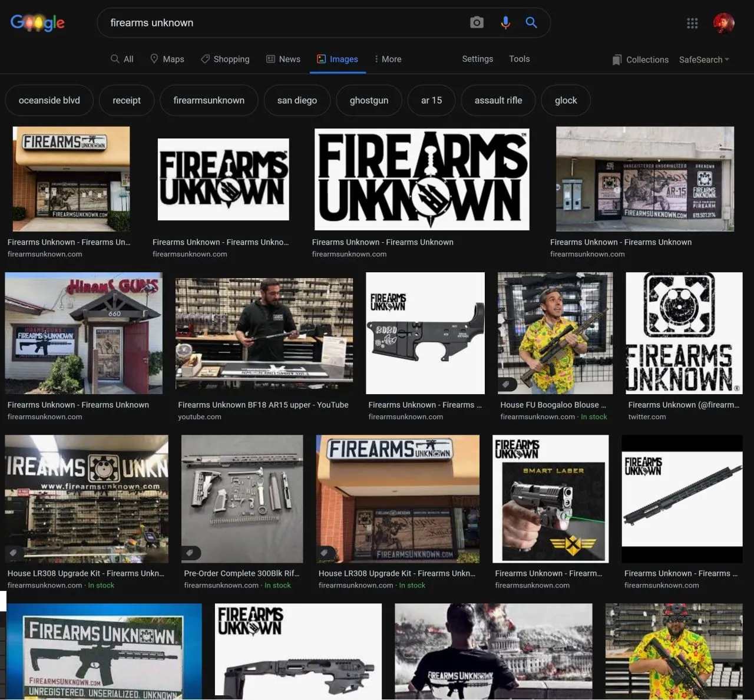The image size is (754, 700).
Task: Open the Settings menu
Action: pos(478,59)
